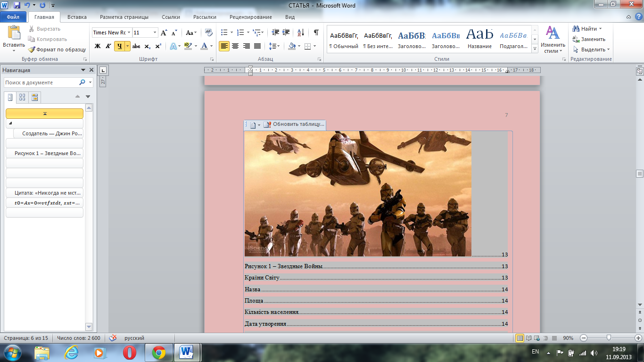The image size is (644, 362).
Task: Open the Файл tab
Action: click(x=13, y=17)
